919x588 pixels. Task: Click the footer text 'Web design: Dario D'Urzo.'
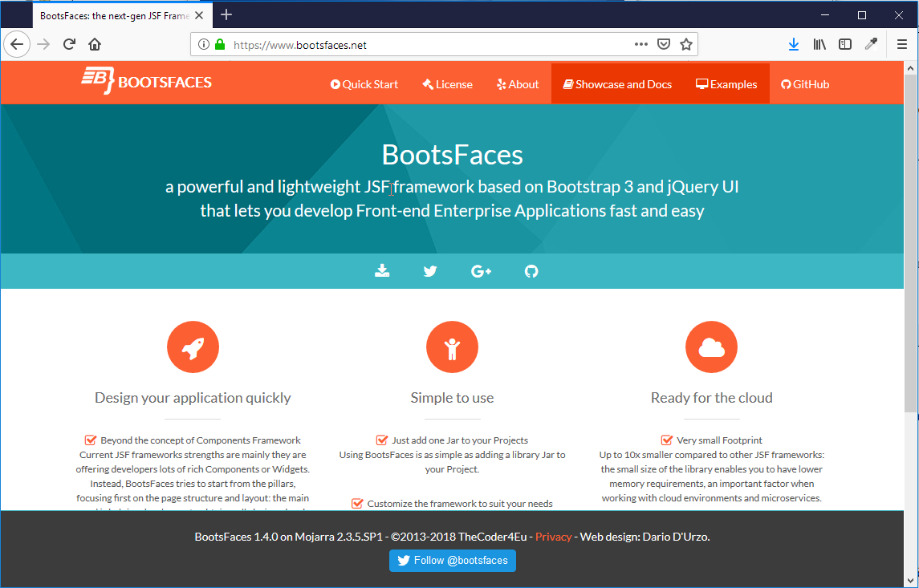[645, 537]
